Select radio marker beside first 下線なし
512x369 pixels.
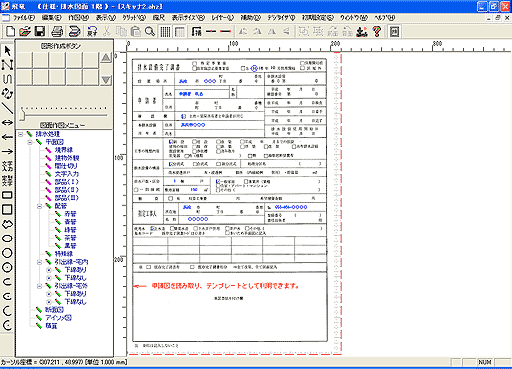(49, 278)
